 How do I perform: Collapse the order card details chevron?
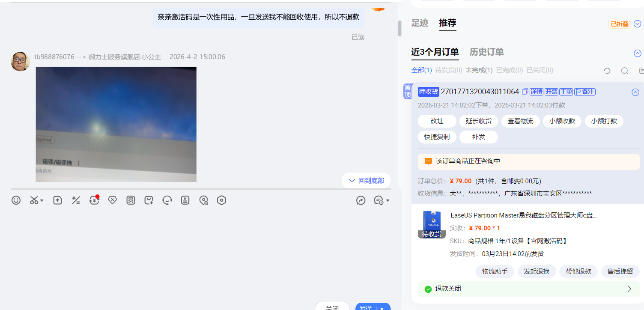pyautogui.click(x=635, y=92)
